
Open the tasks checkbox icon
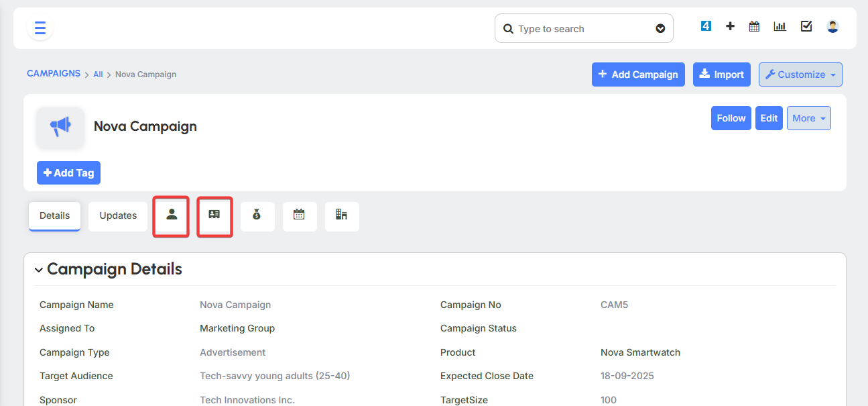point(806,26)
